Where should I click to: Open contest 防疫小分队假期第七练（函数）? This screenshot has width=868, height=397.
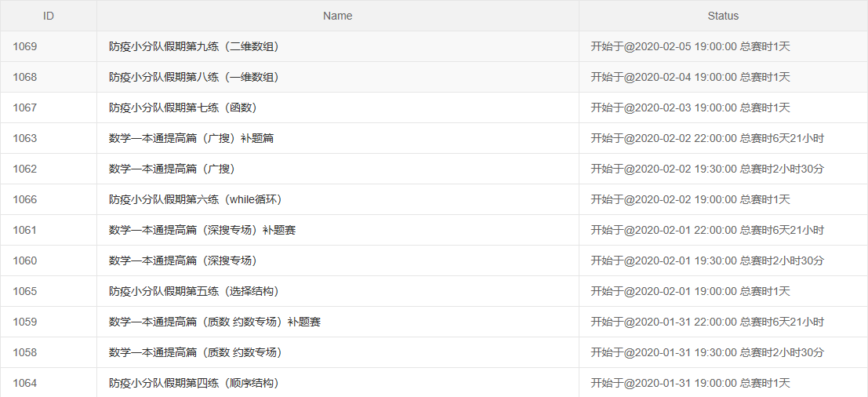(183, 107)
